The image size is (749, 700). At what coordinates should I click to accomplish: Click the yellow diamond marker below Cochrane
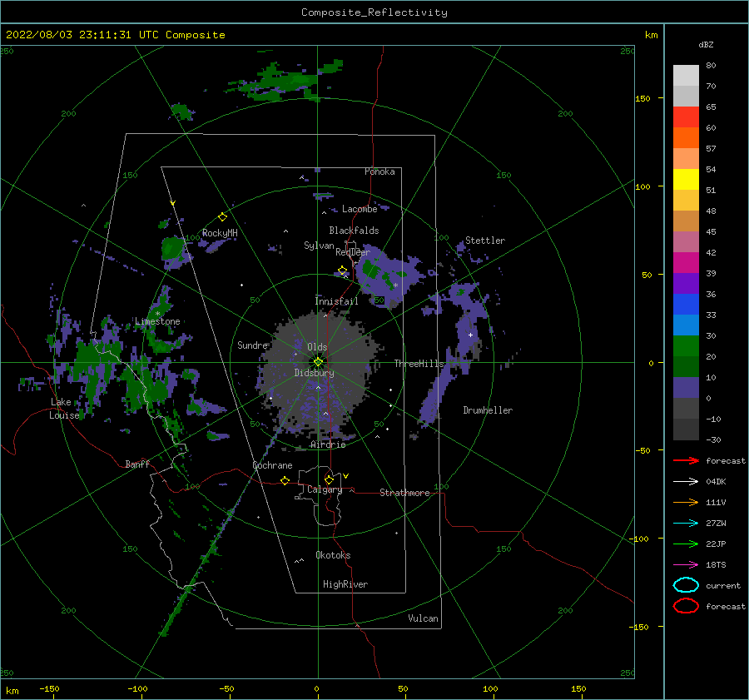coord(285,480)
